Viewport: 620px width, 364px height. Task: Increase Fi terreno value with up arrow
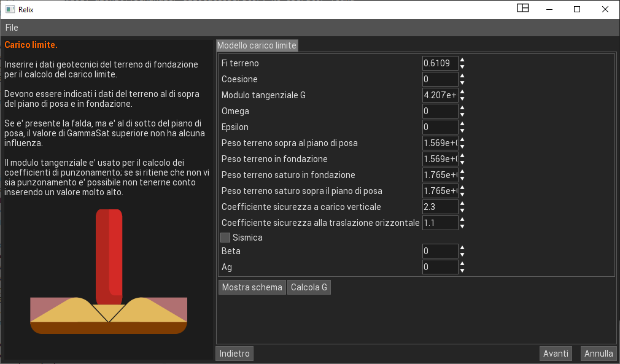[x=462, y=60]
